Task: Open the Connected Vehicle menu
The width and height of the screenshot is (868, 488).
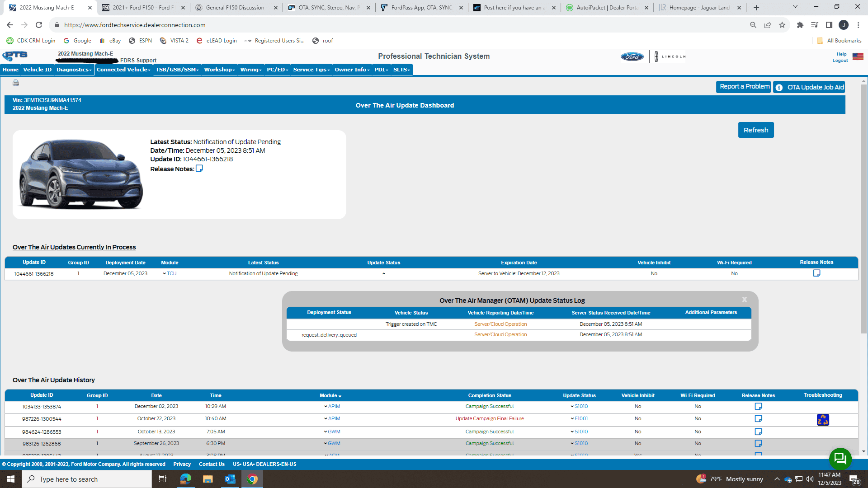Action: [123, 70]
